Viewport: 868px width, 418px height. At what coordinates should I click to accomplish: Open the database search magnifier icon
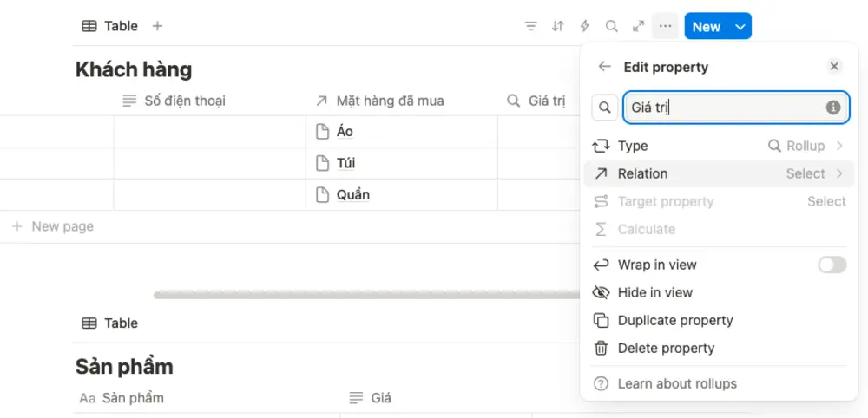[611, 26]
